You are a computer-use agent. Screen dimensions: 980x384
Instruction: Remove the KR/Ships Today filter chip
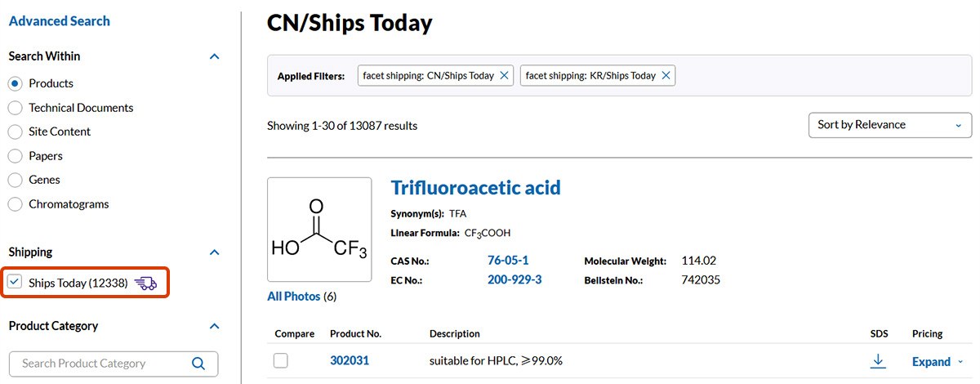click(666, 75)
